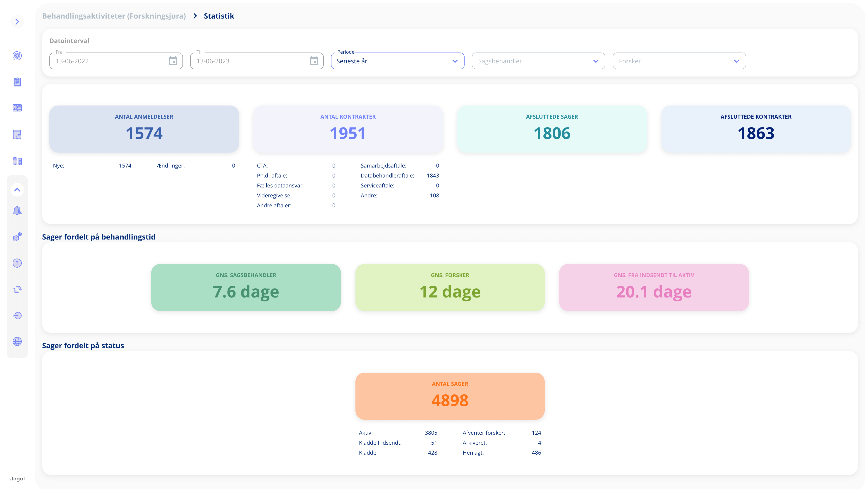Click the Gns. sagsbehandler 7.6 dage card

[x=246, y=288]
